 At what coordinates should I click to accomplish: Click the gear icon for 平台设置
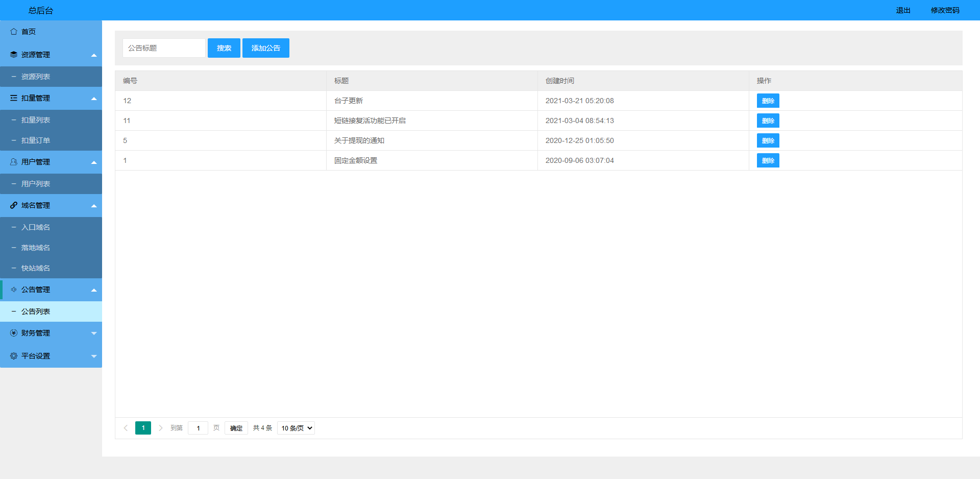click(x=14, y=356)
